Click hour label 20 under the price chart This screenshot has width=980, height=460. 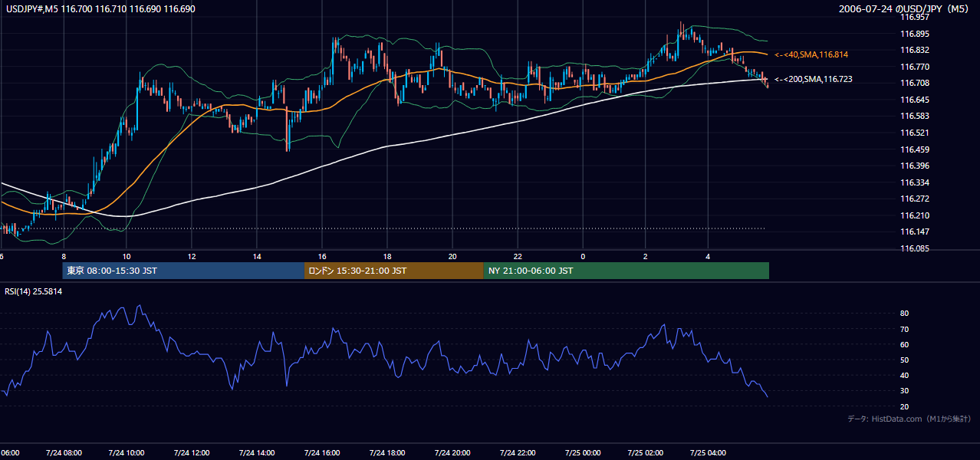(452, 256)
